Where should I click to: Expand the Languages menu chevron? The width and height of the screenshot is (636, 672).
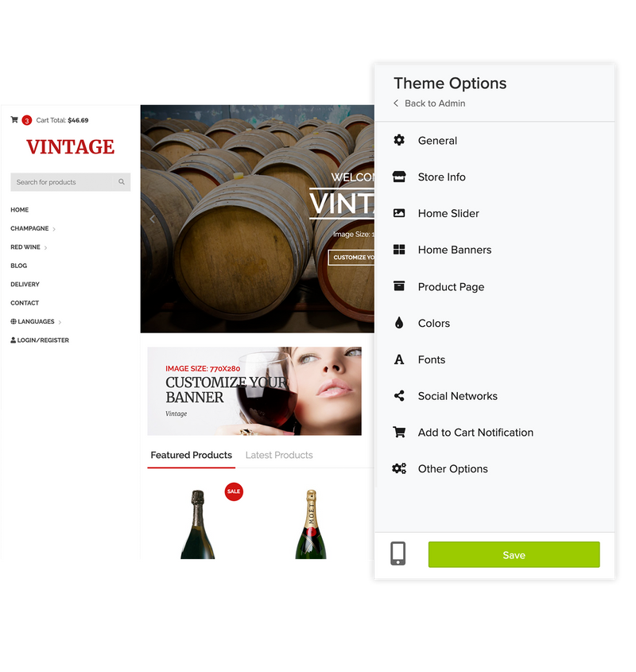coord(60,322)
